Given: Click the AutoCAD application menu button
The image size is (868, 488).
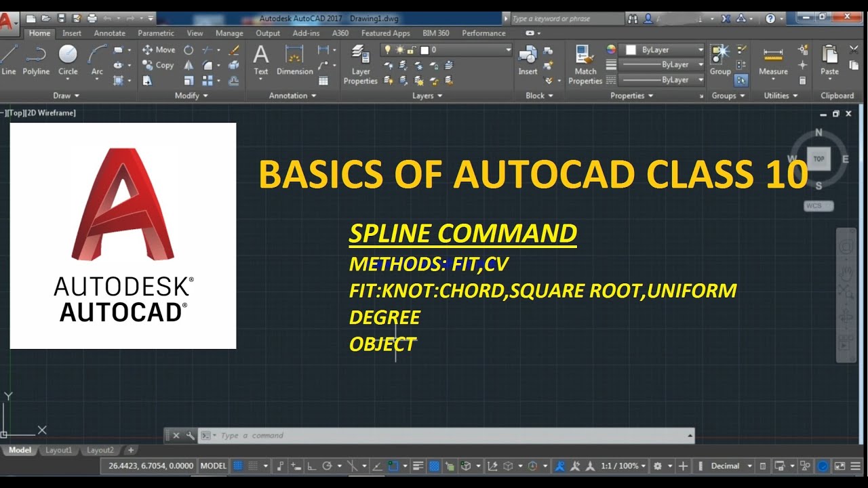Looking at the screenshot, I should [7, 22].
